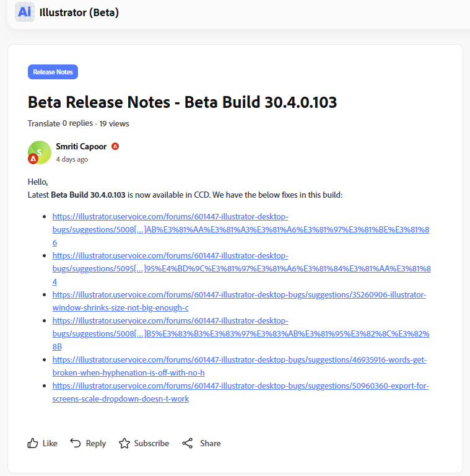Click the Adobe employee badge next to Smriti Capoor
The image size is (470, 476).
tap(115, 146)
